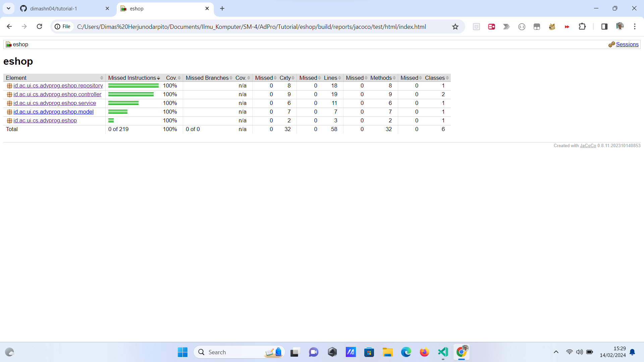Open the tab search dropdown arrow
This screenshot has height=362, width=644.
click(8, 8)
